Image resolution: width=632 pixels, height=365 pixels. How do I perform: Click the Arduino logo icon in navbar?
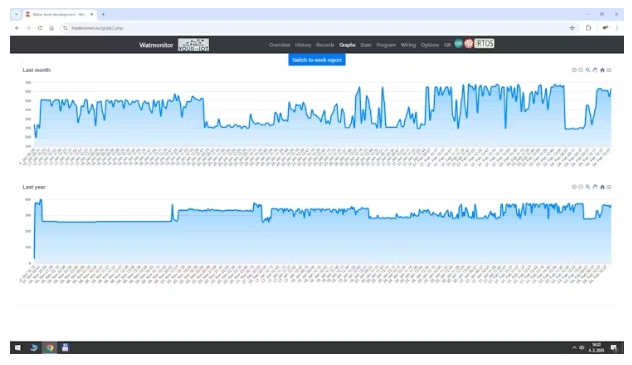(x=458, y=44)
